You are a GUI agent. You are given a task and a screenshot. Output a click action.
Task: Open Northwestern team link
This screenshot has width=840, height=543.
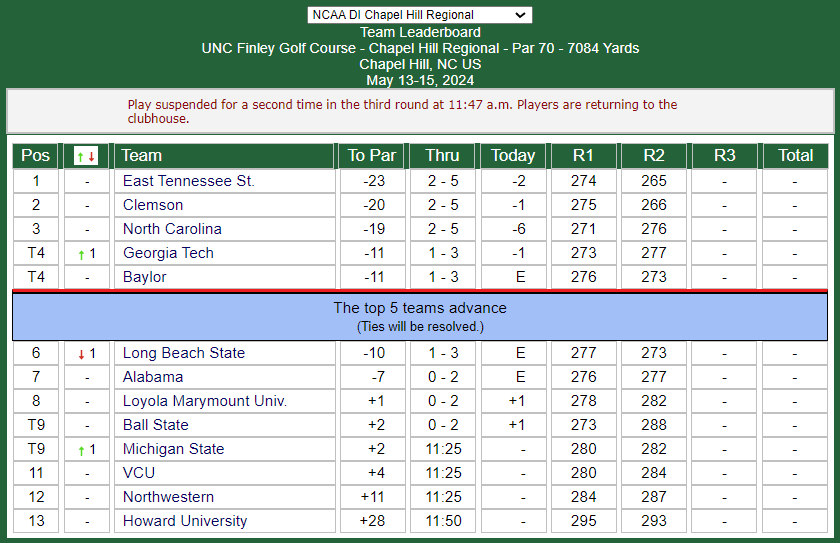coord(168,497)
